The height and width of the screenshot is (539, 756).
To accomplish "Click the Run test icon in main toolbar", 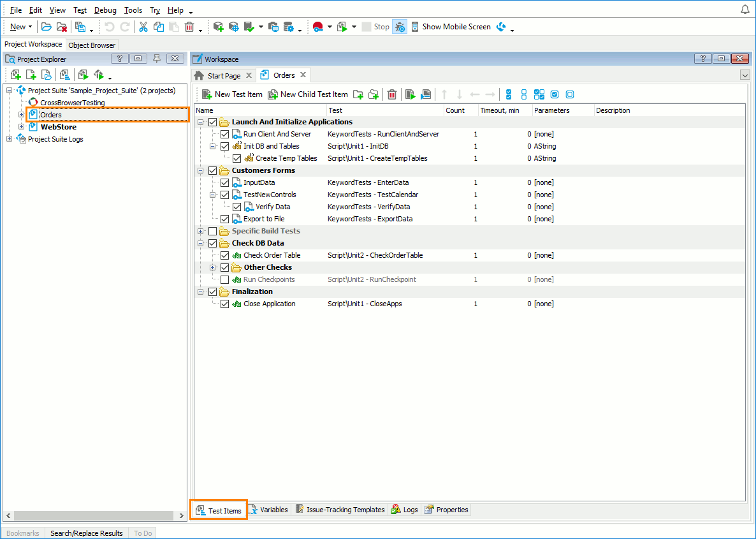I will (342, 27).
